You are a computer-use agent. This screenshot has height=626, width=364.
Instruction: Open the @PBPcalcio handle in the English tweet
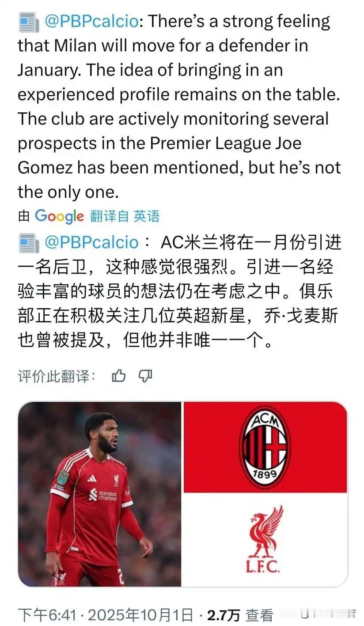pos(91,22)
